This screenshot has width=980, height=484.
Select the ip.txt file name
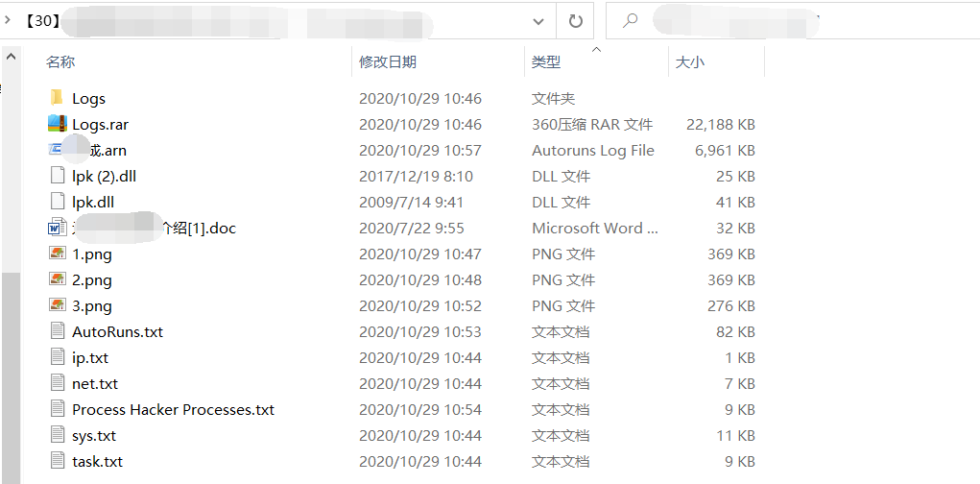point(90,357)
